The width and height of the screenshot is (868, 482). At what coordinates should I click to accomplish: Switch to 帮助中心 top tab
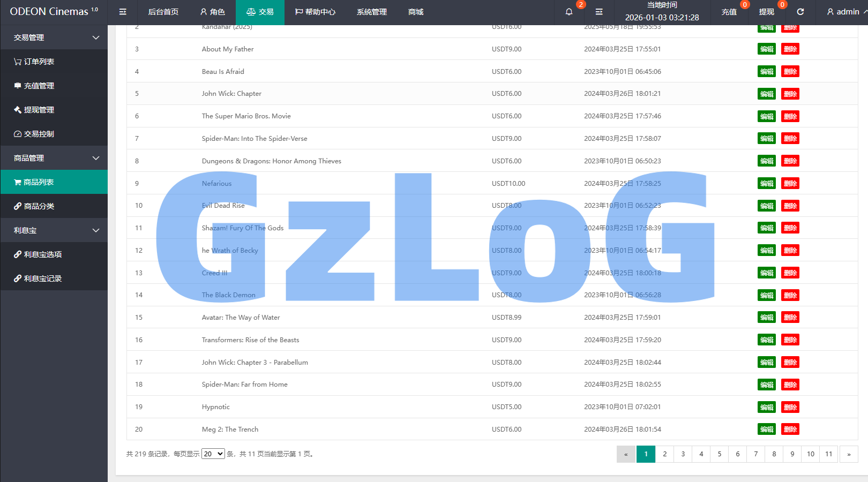click(x=315, y=12)
